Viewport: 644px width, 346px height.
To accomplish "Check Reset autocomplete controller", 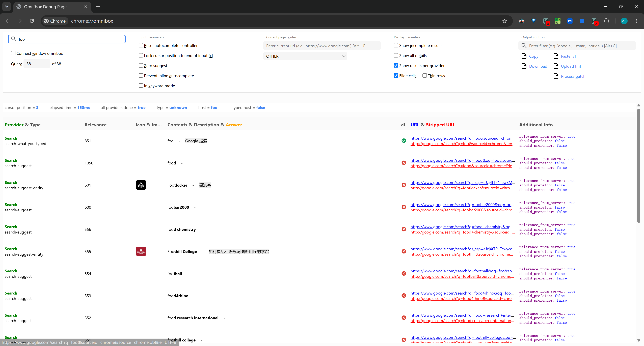I will (141, 45).
